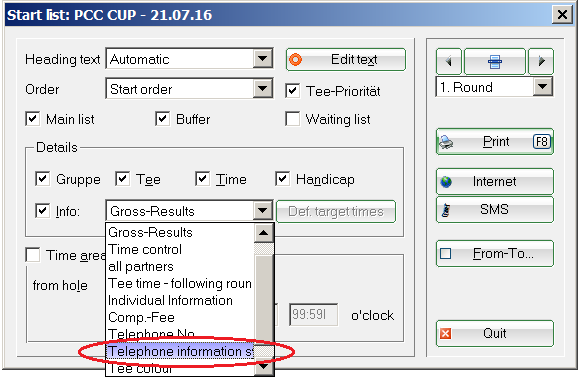Image resolution: width=579 pixels, height=384 pixels.
Task: Click the 99:59 time input field
Action: [x=314, y=315]
